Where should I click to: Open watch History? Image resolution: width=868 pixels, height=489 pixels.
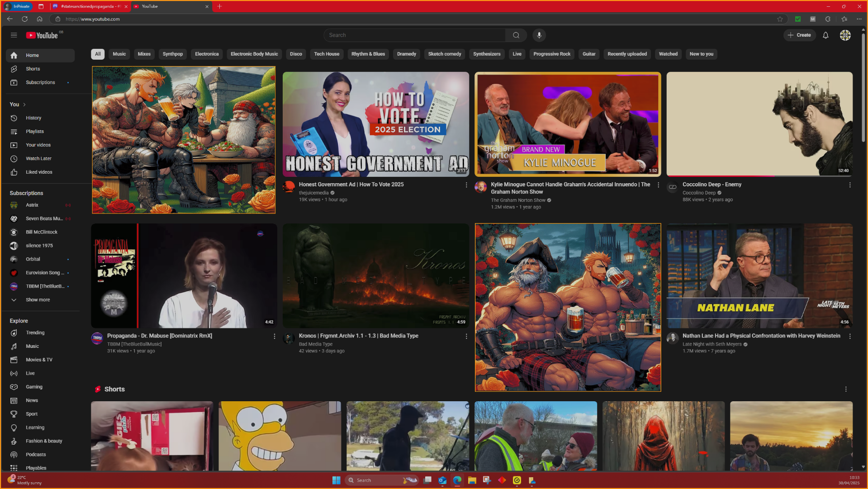(x=41, y=118)
